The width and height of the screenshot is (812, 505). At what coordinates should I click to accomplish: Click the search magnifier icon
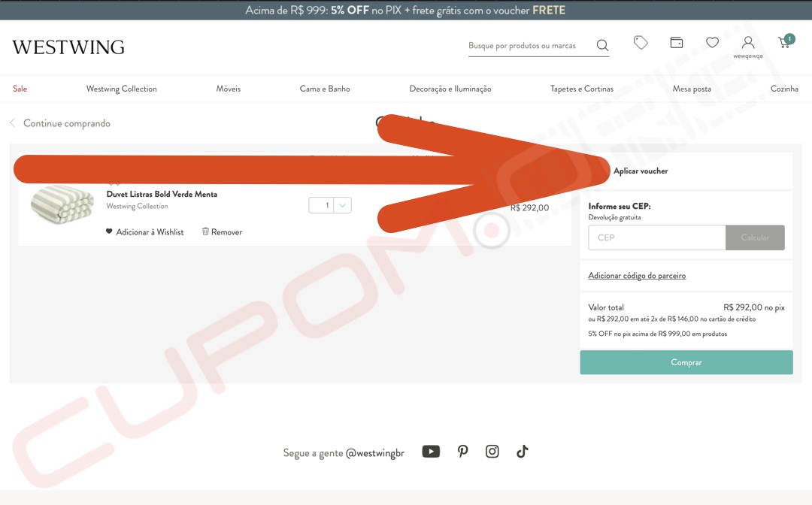pos(602,45)
